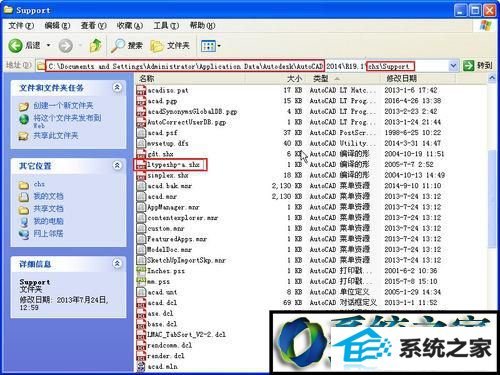Open the 收藏(A) menu
Image resolution: width=500 pixels, height=375 pixels.
(x=129, y=25)
